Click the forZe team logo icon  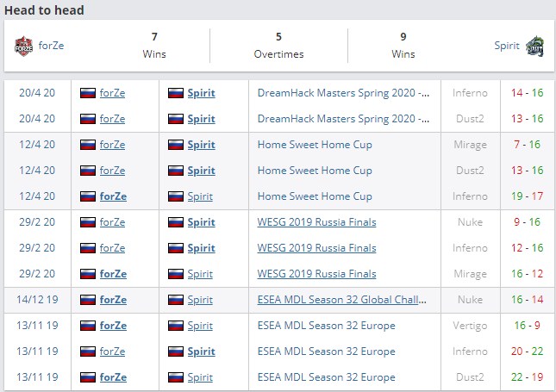tap(23, 46)
